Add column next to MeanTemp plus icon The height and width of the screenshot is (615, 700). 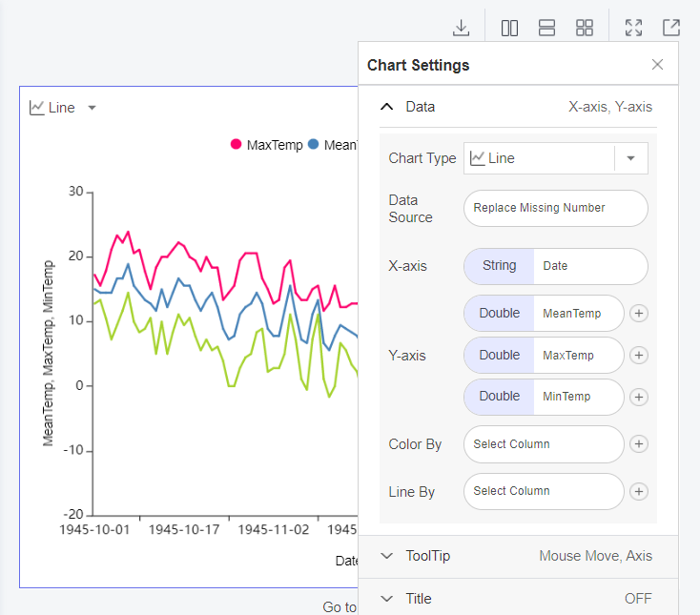(639, 314)
